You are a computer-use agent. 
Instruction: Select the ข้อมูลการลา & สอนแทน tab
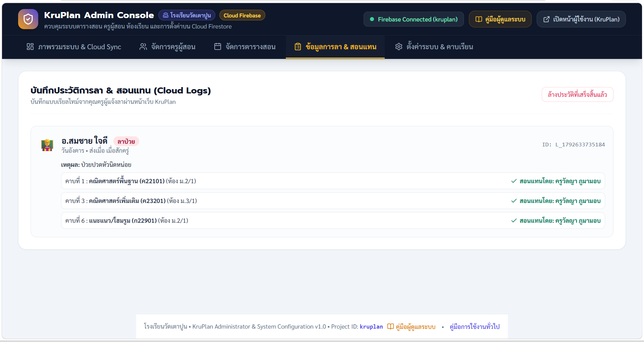coord(335,47)
